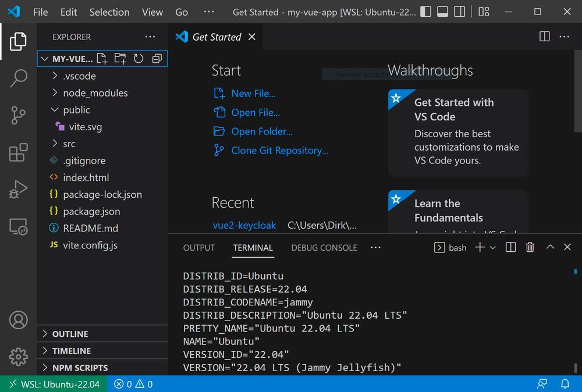
Task: Add a new terminal with plus icon
Action: (x=480, y=247)
